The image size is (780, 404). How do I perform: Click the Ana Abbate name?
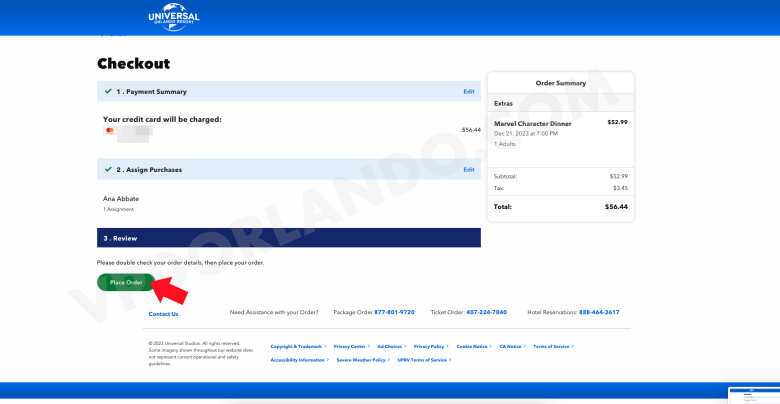pyautogui.click(x=121, y=199)
